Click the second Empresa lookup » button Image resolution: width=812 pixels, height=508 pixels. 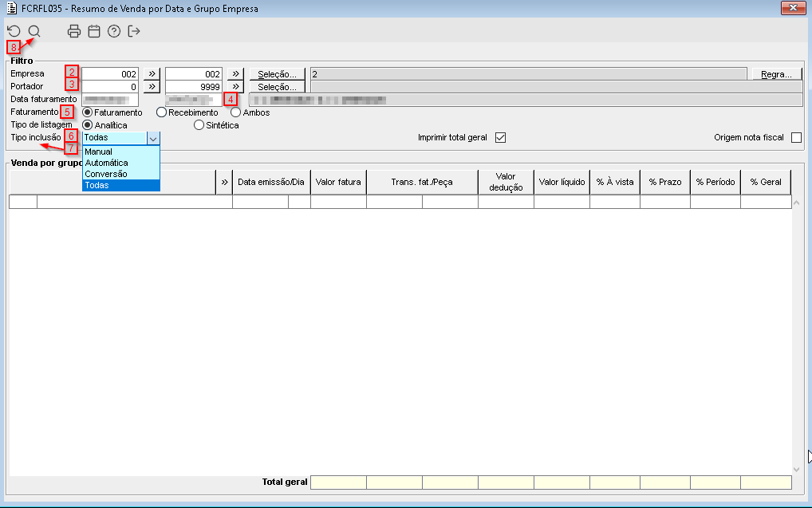pyautogui.click(x=235, y=74)
